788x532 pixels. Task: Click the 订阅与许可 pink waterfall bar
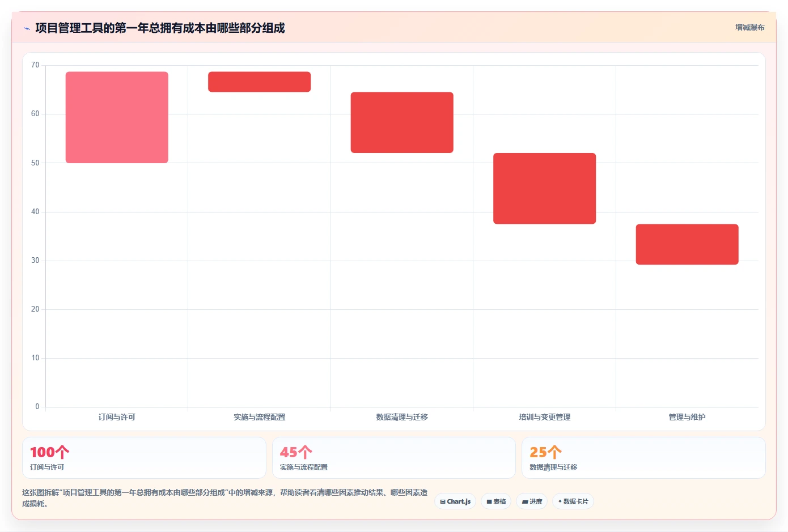point(117,117)
